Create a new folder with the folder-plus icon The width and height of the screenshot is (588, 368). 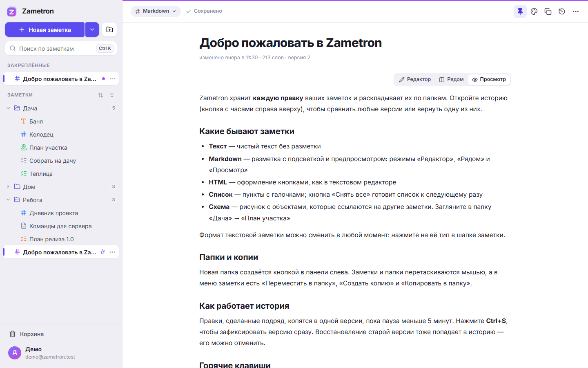point(109,29)
